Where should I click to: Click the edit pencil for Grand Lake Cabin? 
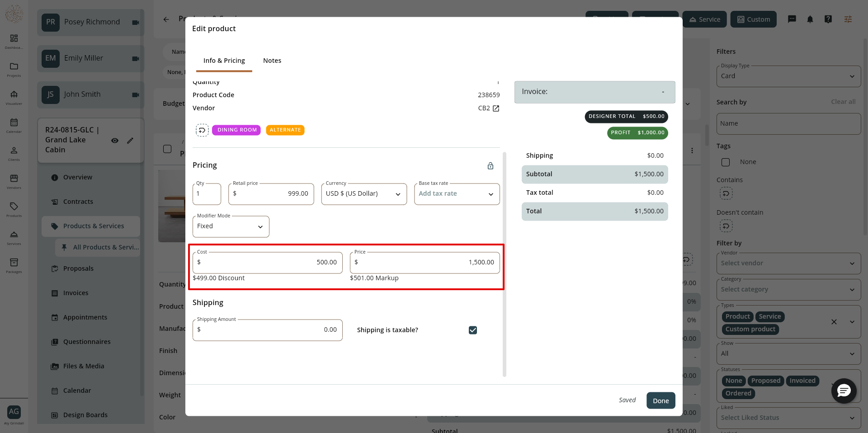(130, 141)
